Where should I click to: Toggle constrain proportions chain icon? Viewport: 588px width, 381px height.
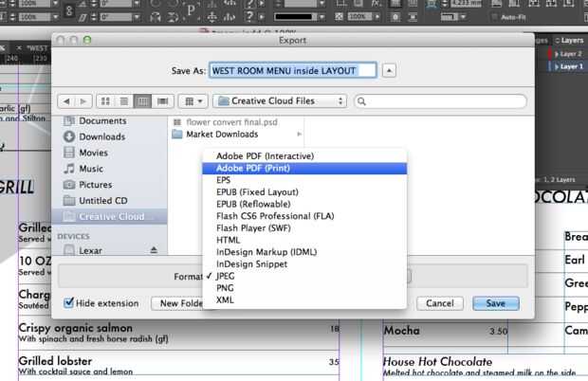coord(69,10)
